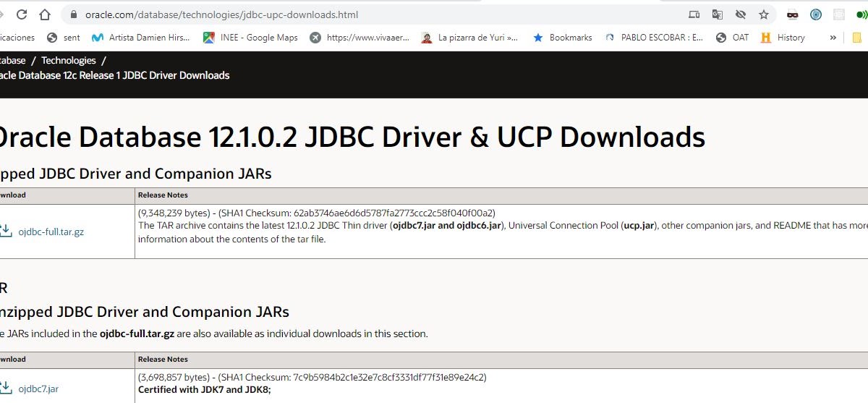Click the 9,348,239 bytes checksum text
The image size is (868, 403).
click(316, 213)
